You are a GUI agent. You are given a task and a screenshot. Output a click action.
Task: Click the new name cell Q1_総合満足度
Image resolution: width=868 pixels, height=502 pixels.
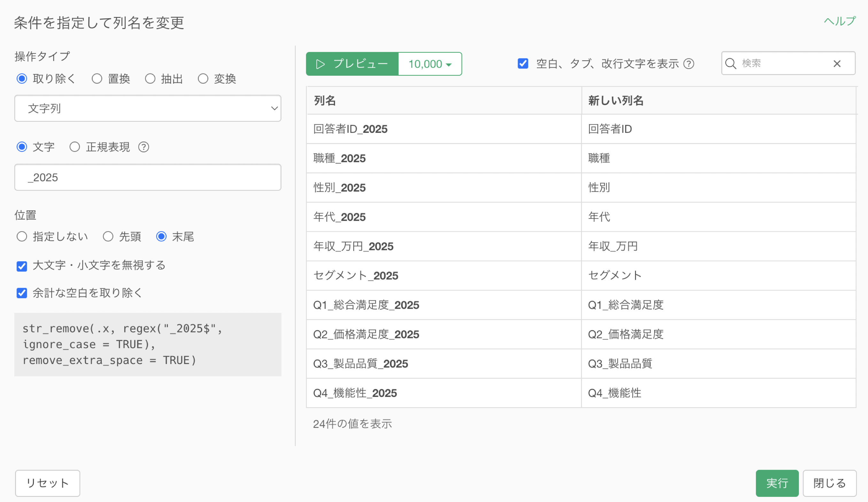pyautogui.click(x=719, y=305)
